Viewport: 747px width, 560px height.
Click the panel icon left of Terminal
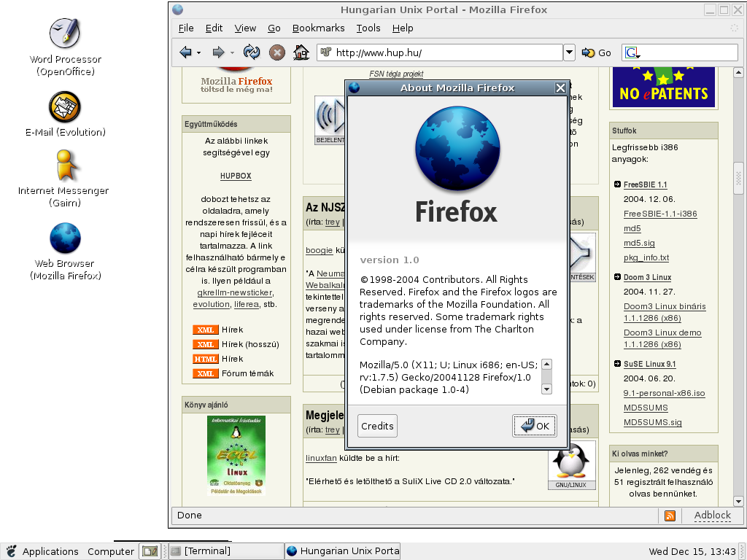click(150, 551)
